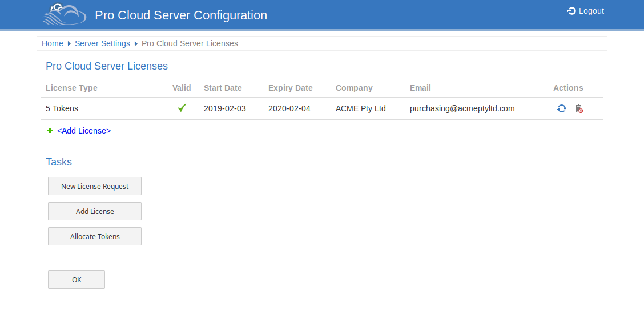Click the Pro Cloud Server cloud logo
The width and height of the screenshot is (644, 319).
click(x=64, y=15)
